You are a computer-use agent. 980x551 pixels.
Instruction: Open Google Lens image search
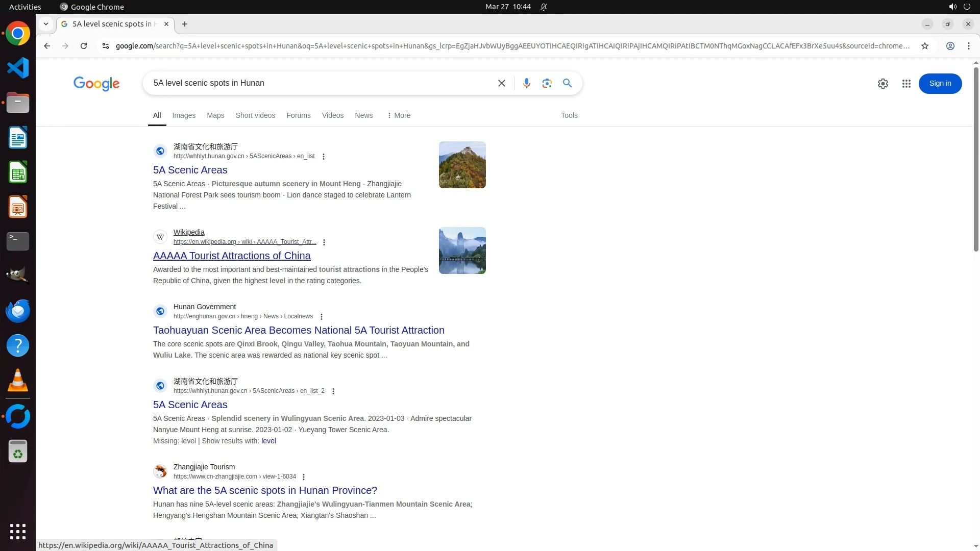547,83
